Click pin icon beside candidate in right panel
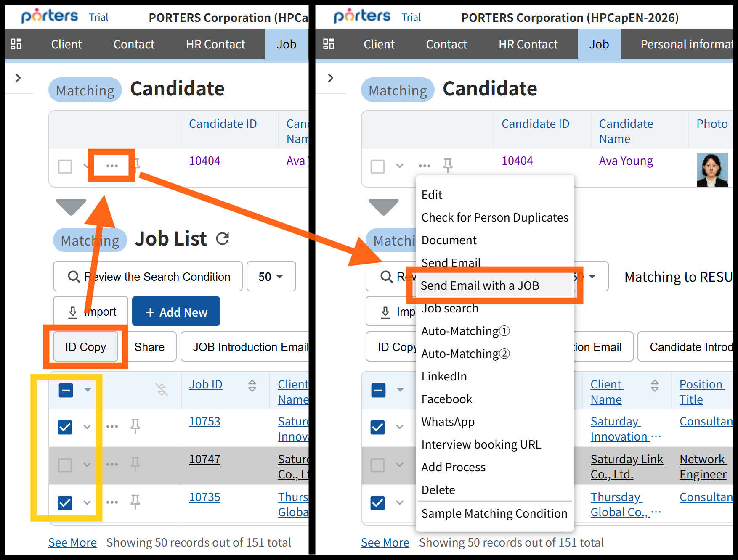The width and height of the screenshot is (738, 560). pos(448,165)
